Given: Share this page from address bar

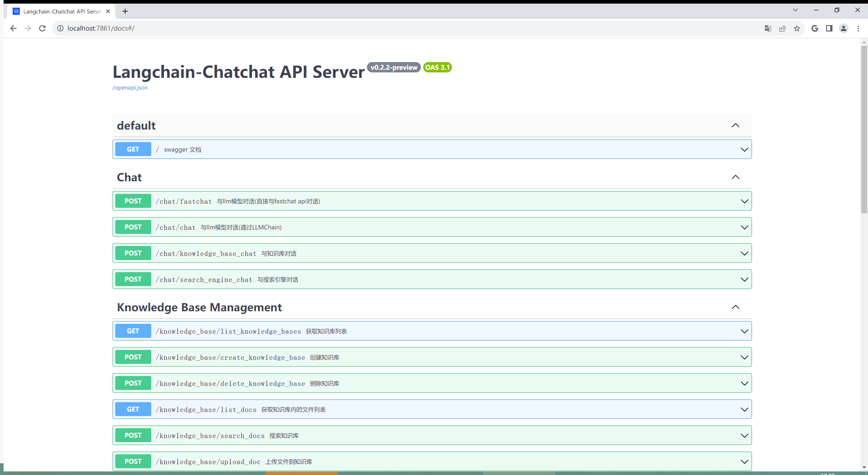Looking at the screenshot, I should point(782,28).
